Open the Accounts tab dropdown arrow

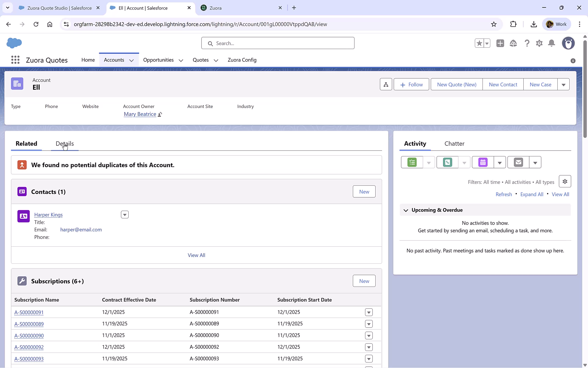click(132, 60)
